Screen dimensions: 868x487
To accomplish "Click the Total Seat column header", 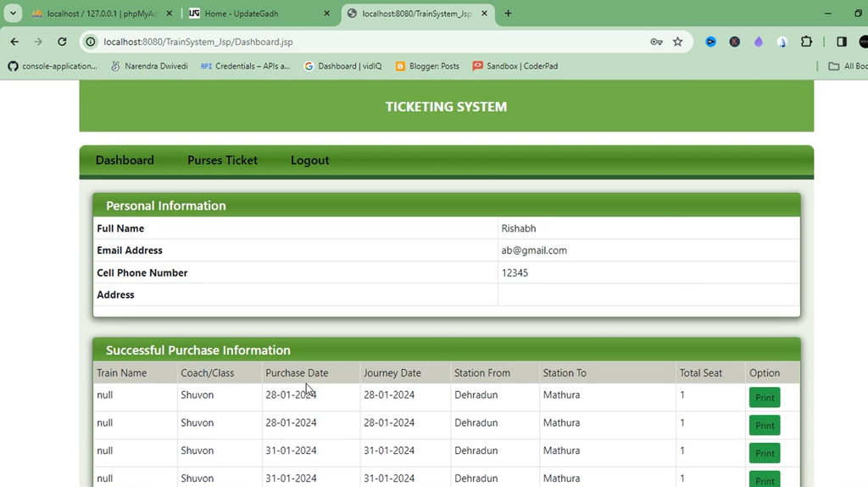I will click(x=701, y=372).
